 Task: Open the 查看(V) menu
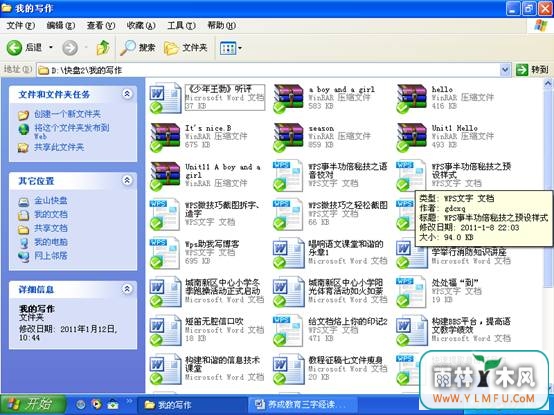coord(101,25)
